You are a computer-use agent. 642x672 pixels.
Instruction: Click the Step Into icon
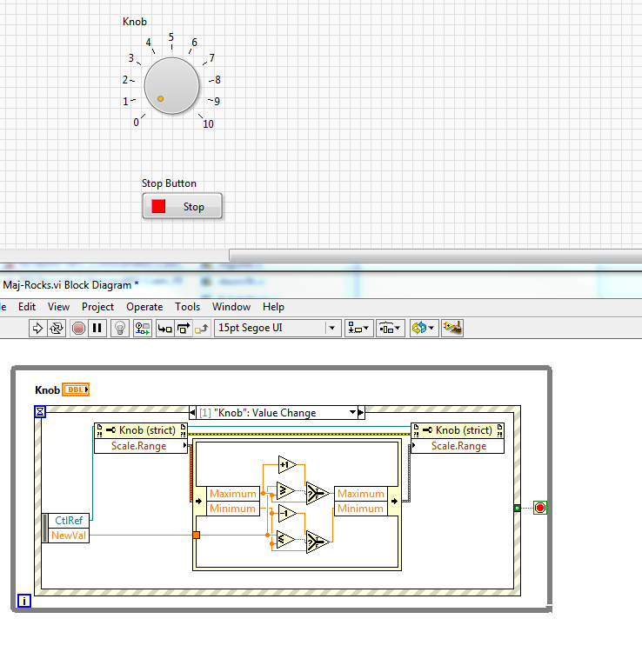click(x=164, y=328)
